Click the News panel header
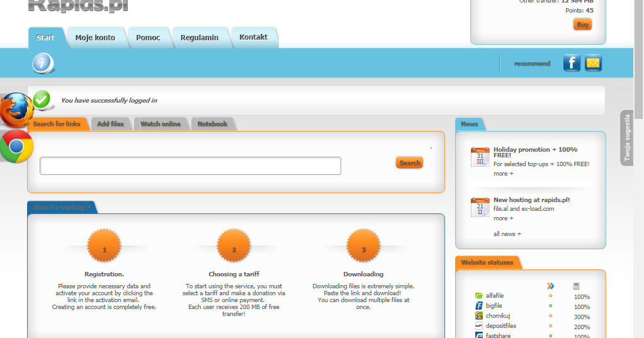The width and height of the screenshot is (644, 338). click(470, 124)
